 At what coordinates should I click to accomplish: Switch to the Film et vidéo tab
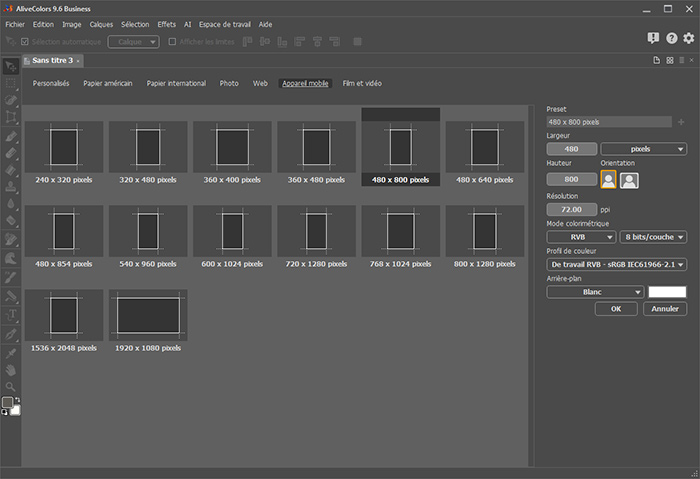click(362, 83)
